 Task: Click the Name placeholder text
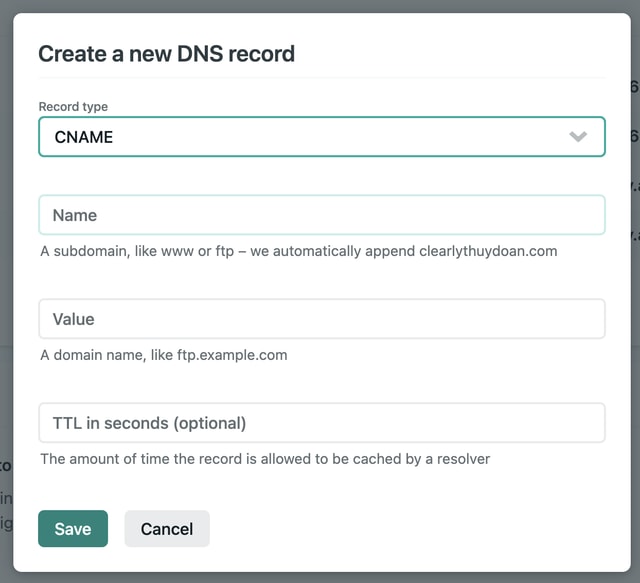(x=75, y=215)
